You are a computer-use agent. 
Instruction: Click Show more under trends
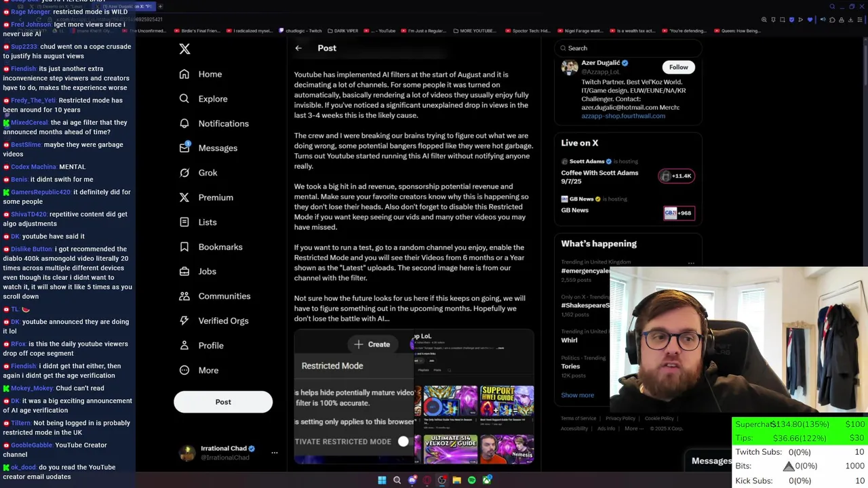click(x=577, y=395)
